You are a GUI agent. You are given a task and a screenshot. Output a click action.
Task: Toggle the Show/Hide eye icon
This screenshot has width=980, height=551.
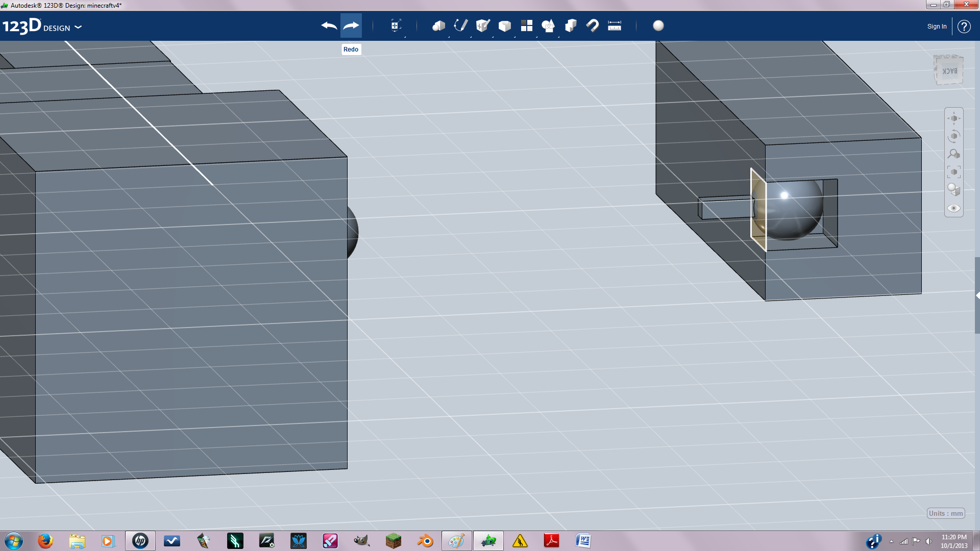954,208
